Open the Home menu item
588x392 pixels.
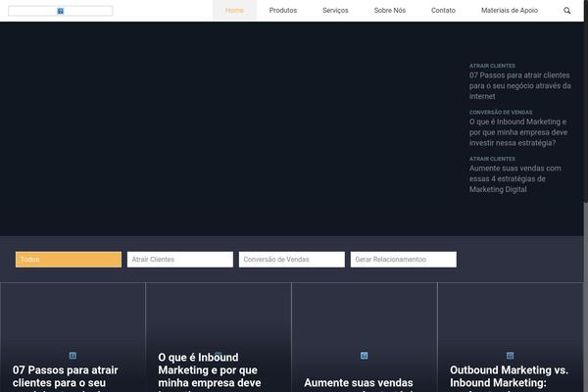click(x=234, y=11)
